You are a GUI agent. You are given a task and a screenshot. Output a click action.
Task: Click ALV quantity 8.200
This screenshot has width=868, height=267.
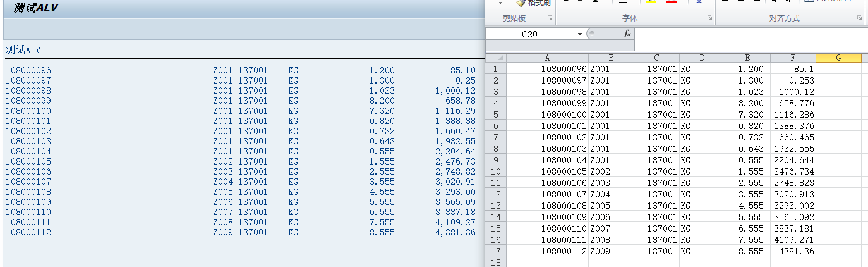click(x=382, y=101)
